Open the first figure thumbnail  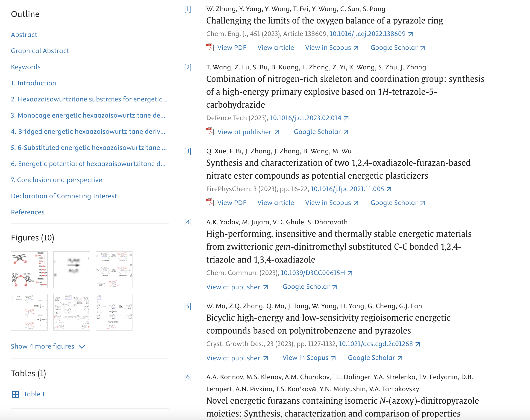[29, 269]
